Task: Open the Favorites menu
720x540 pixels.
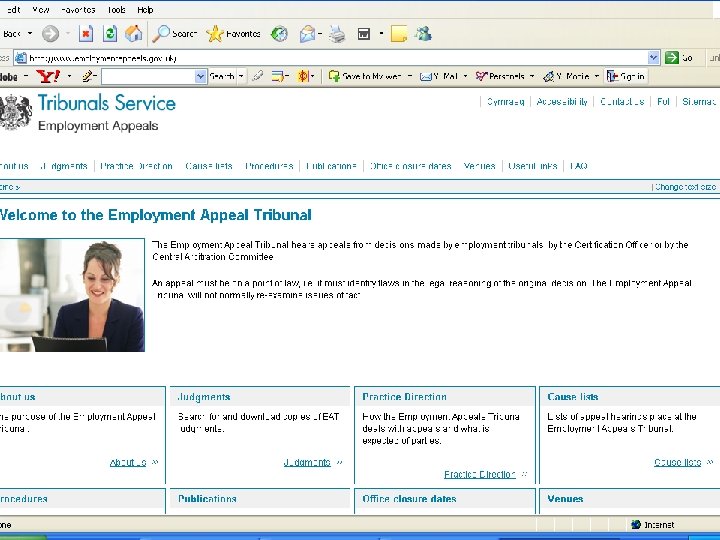Action: pyautogui.click(x=78, y=10)
